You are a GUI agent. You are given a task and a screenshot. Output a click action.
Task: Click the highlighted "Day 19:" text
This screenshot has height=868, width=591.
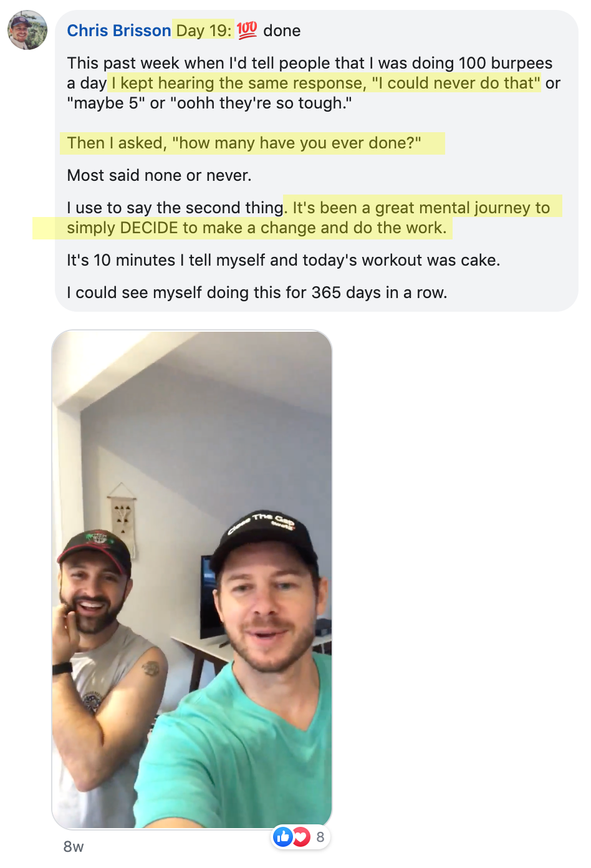pyautogui.click(x=204, y=31)
